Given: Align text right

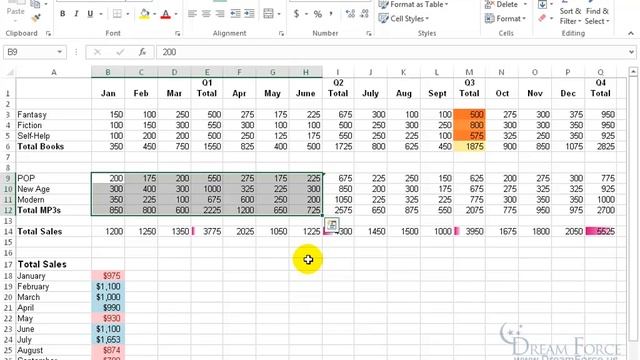Looking at the screenshot, I should coord(220,14).
